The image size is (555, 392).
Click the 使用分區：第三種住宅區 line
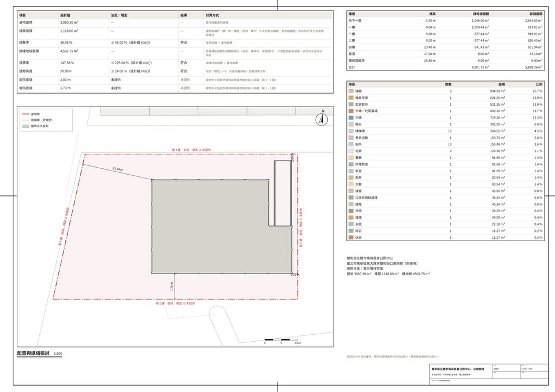(365, 268)
